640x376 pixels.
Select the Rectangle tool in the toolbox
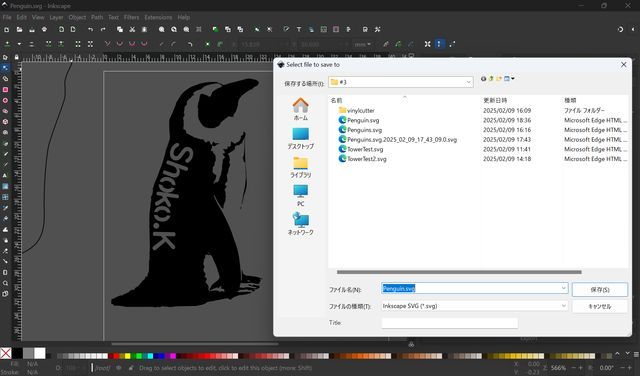5,89
